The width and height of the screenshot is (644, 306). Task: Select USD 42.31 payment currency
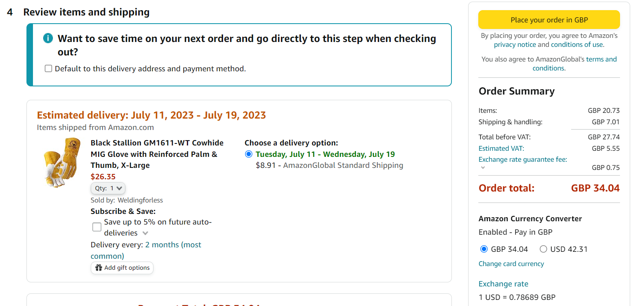click(543, 249)
